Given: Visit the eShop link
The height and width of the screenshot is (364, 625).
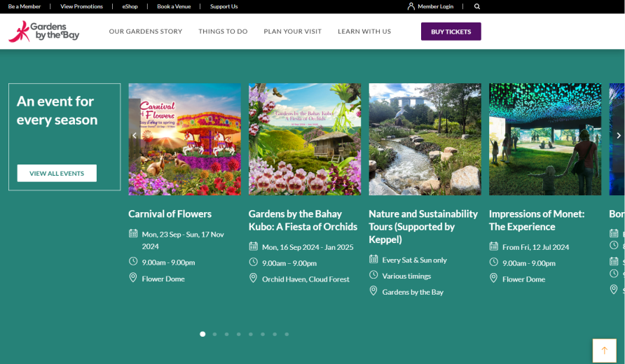Looking at the screenshot, I should 130,6.
